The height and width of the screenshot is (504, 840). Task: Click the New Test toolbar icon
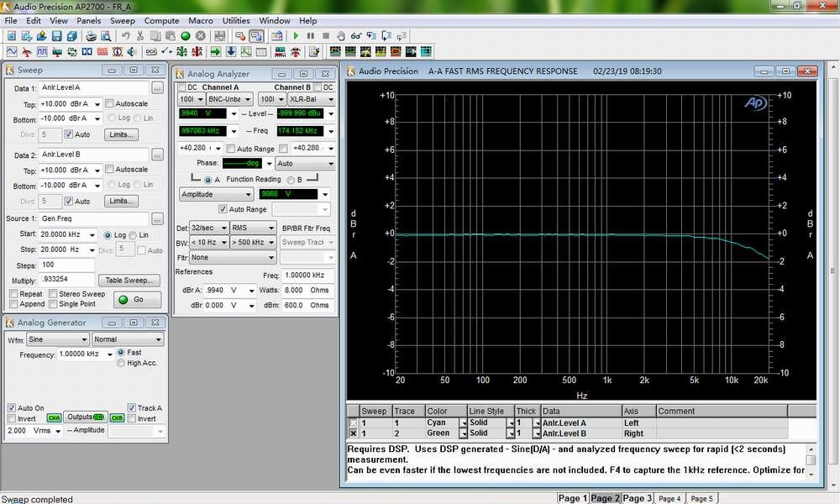tap(11, 36)
